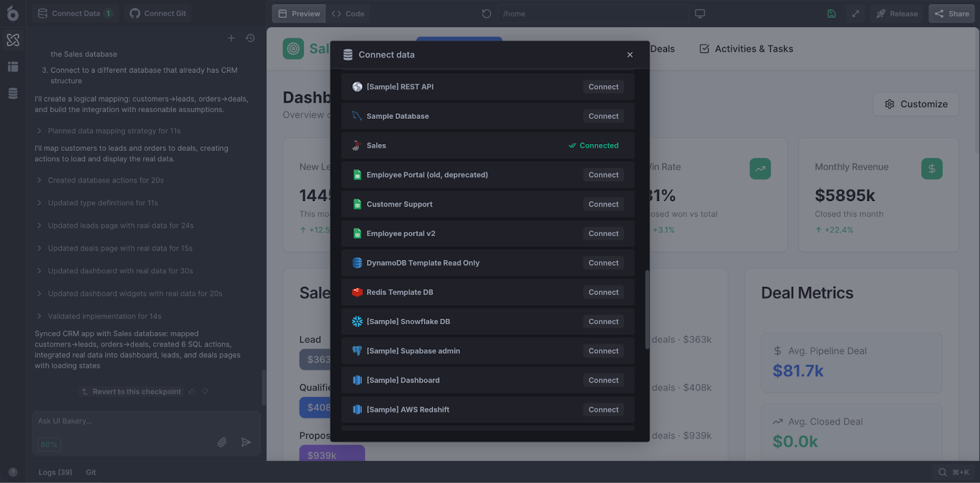Click the thumbs down feedback icon
The image size is (980, 483).
pyautogui.click(x=205, y=392)
